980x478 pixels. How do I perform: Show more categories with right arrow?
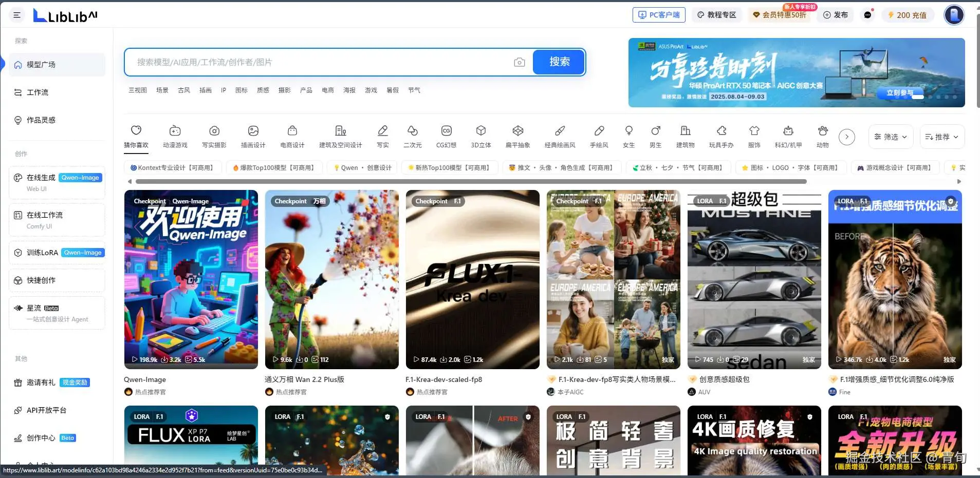(x=847, y=137)
